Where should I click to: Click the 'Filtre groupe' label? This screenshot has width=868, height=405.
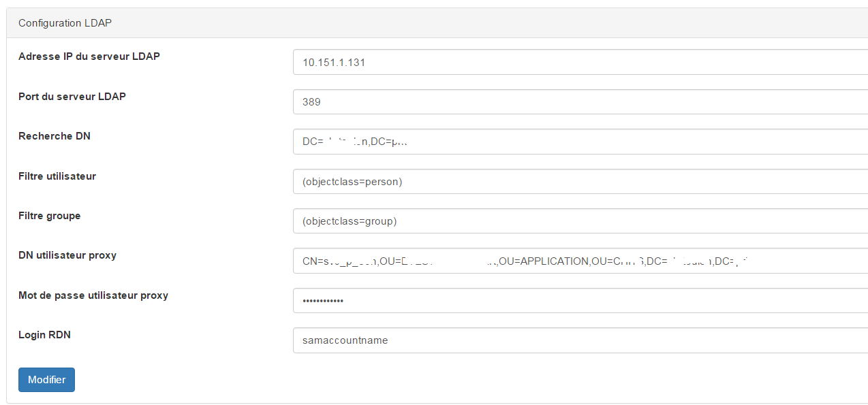[50, 216]
